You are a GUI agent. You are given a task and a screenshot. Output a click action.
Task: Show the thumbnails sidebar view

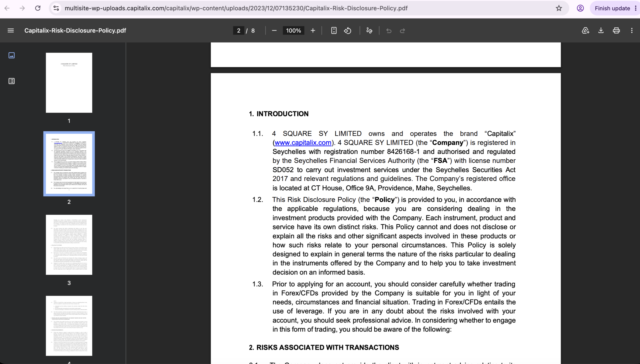[x=11, y=55]
